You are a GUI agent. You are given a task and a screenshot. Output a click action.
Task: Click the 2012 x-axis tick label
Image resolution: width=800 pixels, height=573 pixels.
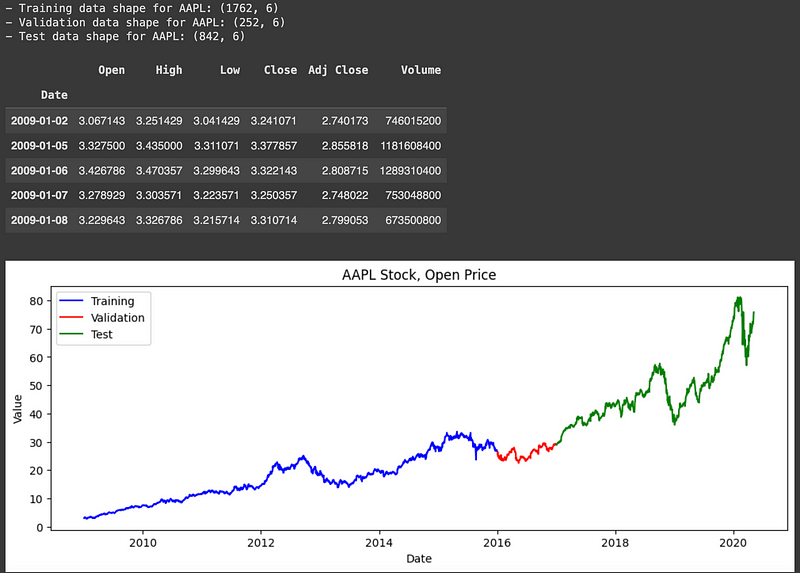tap(261, 543)
